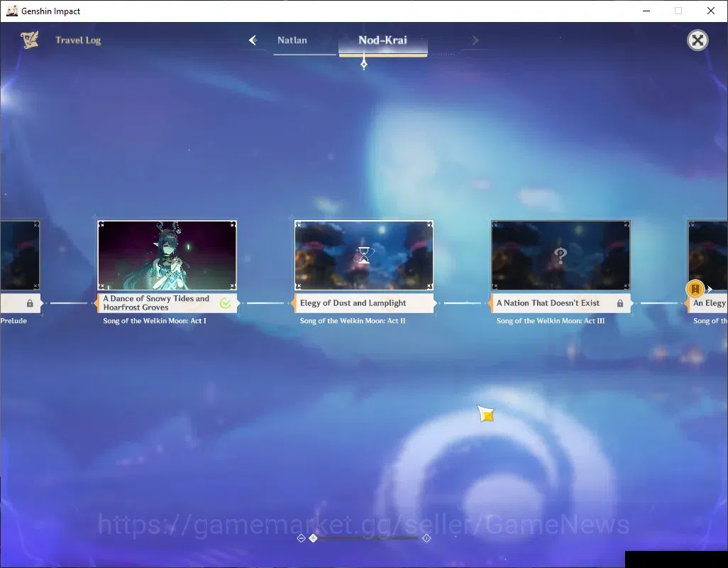Click the question mark on Act III thumbnail
This screenshot has height=568, width=728.
[x=561, y=256]
